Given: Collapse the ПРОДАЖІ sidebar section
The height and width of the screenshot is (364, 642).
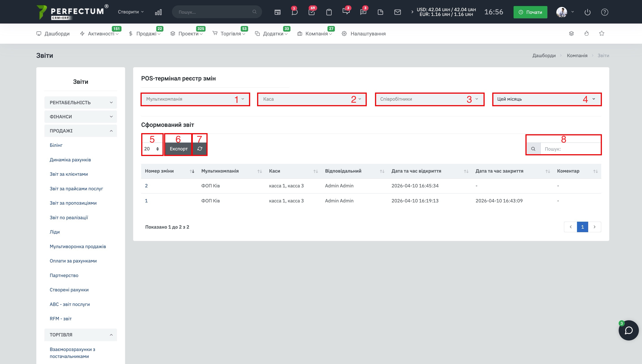Looking at the screenshot, I should pyautogui.click(x=80, y=131).
